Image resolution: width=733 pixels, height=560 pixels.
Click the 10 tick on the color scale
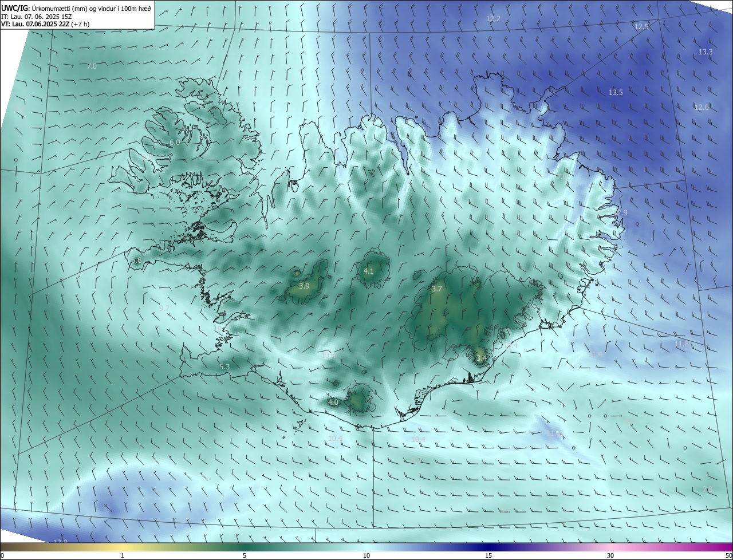pos(366,555)
